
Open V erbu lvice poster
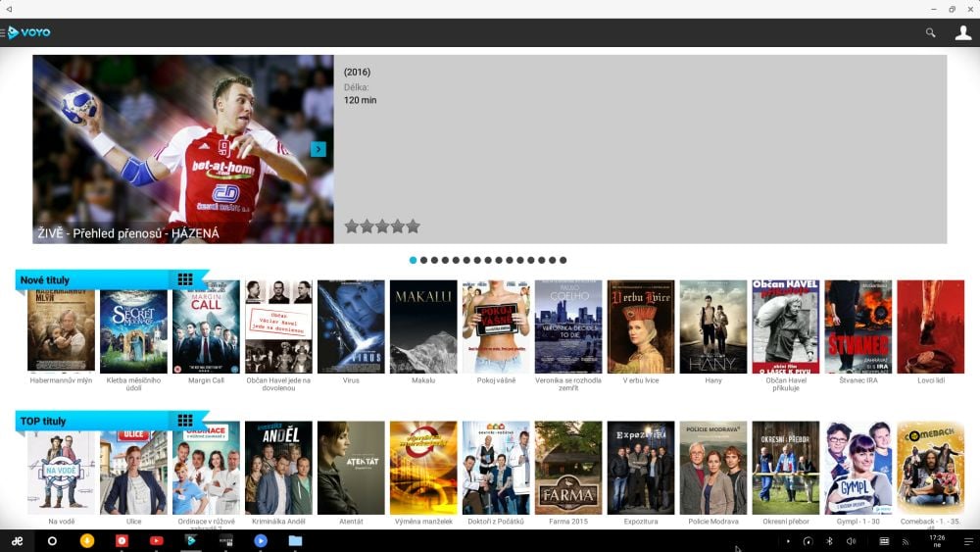point(641,326)
